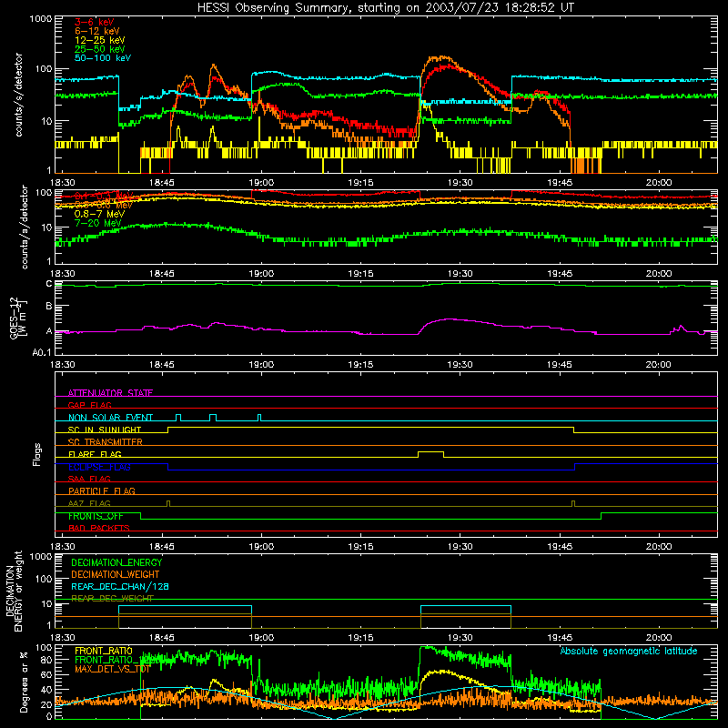This screenshot has width=728, height=728.
Task: Click the 19:15 tick label under GOES panel
Action: tap(360, 365)
